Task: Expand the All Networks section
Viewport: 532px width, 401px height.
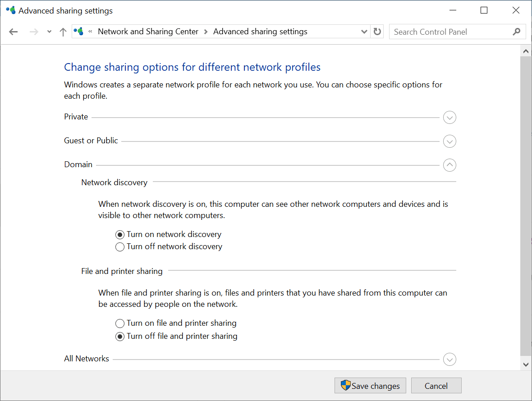Action: pos(449,359)
